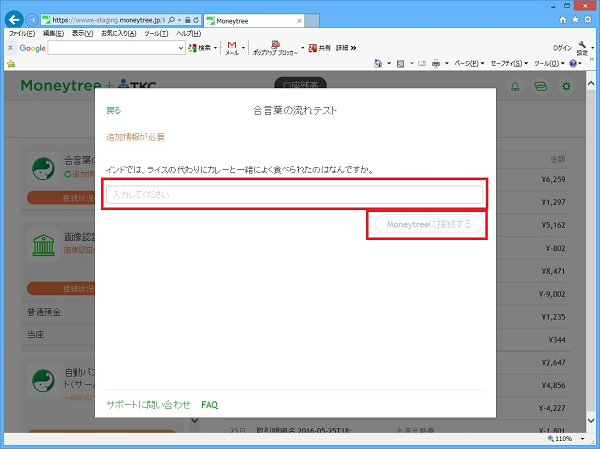
Task: Click the ¥6,259 amount
Action: (x=553, y=179)
